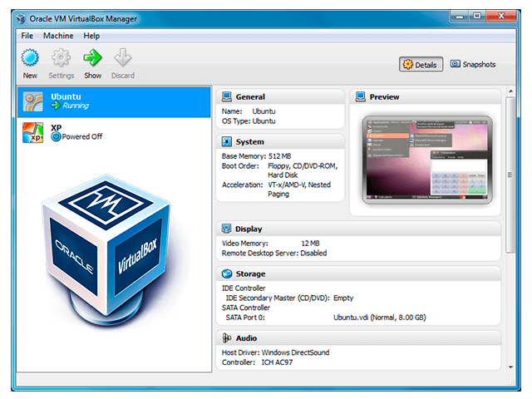Click the Display section icon
The image size is (532, 399).
point(226,229)
